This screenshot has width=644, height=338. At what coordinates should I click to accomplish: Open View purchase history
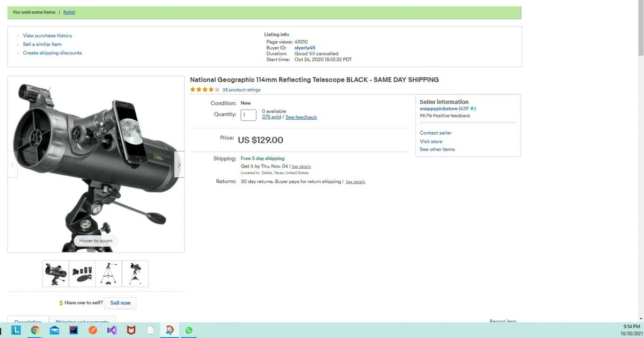(x=47, y=35)
